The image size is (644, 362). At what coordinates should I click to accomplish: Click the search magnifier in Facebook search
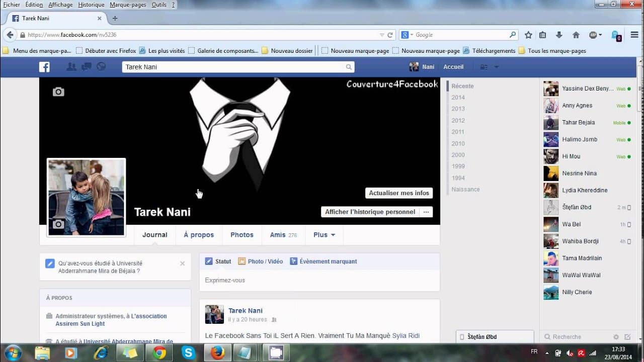point(349,67)
